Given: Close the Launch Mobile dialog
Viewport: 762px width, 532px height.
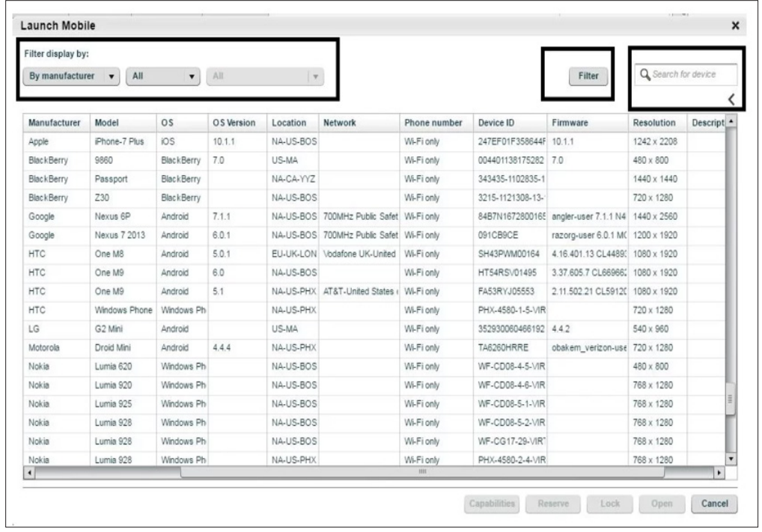Looking at the screenshot, I should coord(735,25).
